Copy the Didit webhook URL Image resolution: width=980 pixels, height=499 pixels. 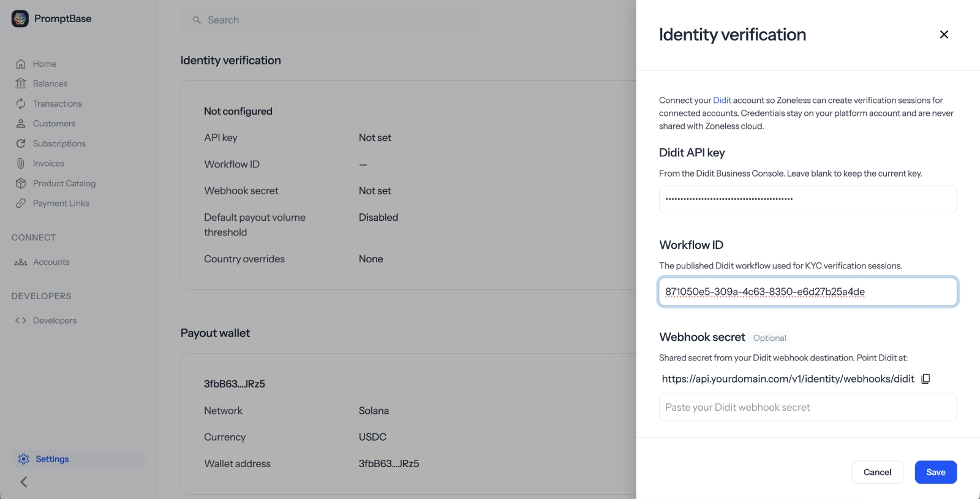(925, 379)
